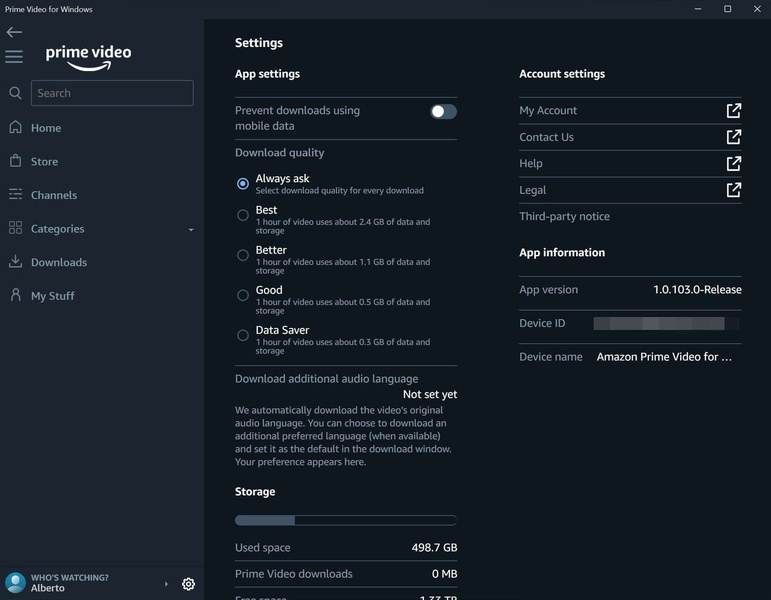
Task: Open My Account external link icon
Action: [733, 111]
